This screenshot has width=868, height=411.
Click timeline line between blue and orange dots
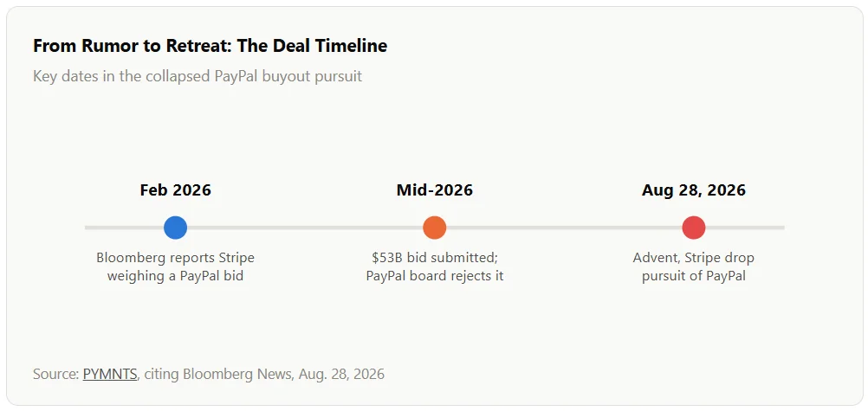pyautogui.click(x=305, y=228)
